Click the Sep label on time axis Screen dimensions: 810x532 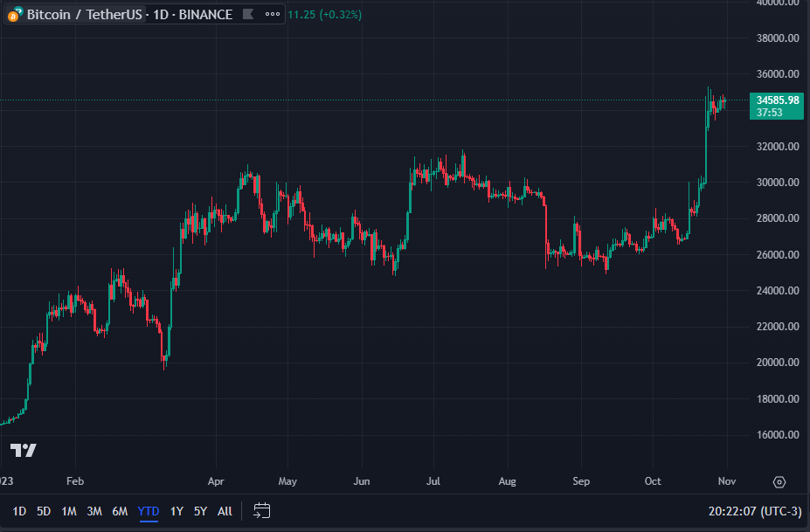(581, 481)
